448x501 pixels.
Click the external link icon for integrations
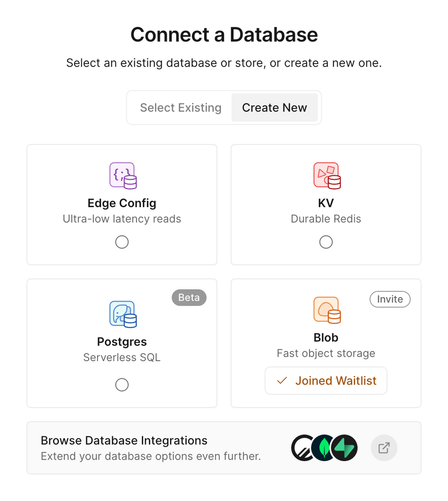coord(384,448)
